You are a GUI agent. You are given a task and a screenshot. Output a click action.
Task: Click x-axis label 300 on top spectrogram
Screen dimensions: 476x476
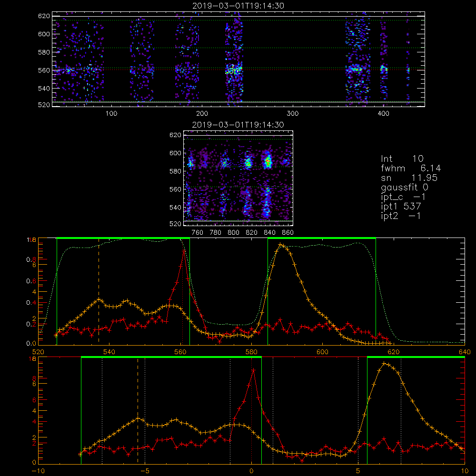pyautogui.click(x=293, y=114)
